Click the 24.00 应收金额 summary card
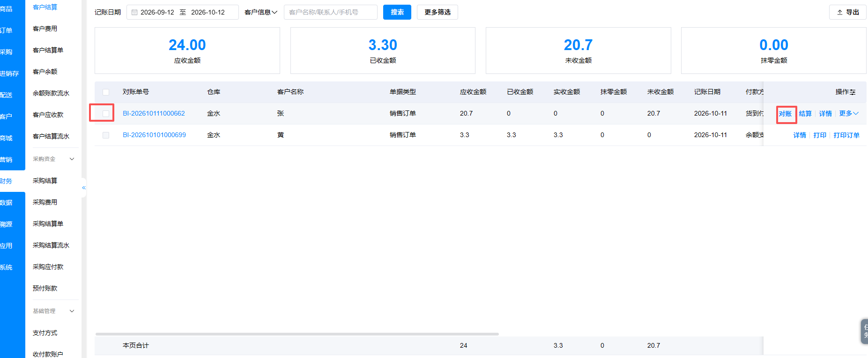Screen dimensions: 868x358 (187, 51)
